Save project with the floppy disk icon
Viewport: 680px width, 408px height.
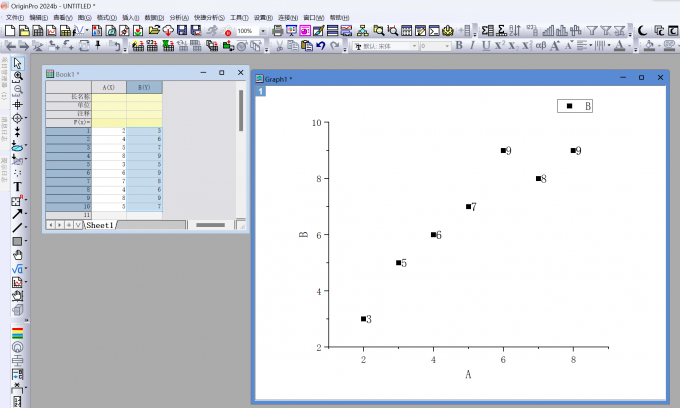(x=182, y=30)
